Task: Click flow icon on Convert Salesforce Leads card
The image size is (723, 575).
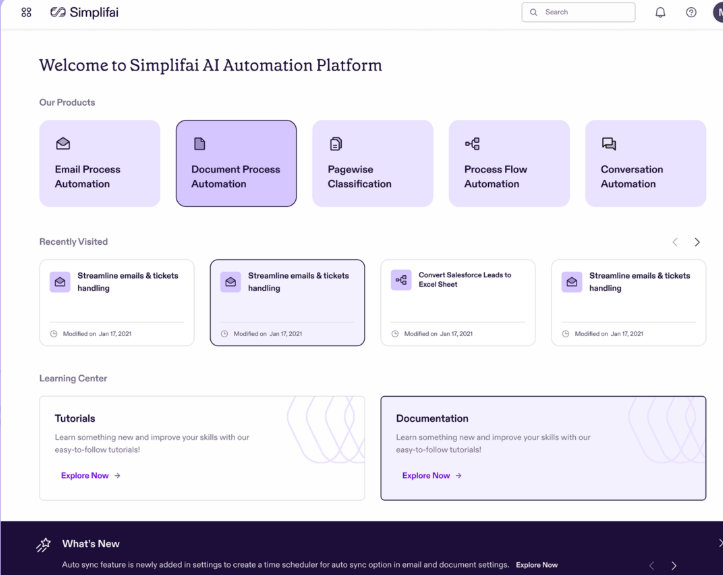Action: pyautogui.click(x=401, y=280)
